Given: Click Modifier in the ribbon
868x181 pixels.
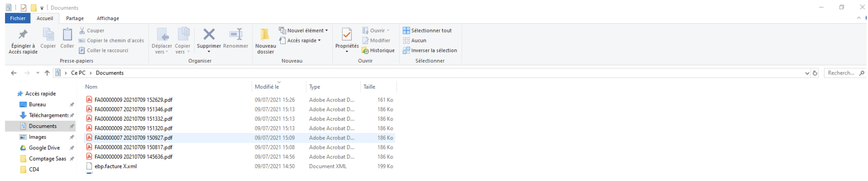Looking at the screenshot, I should pos(376,41).
